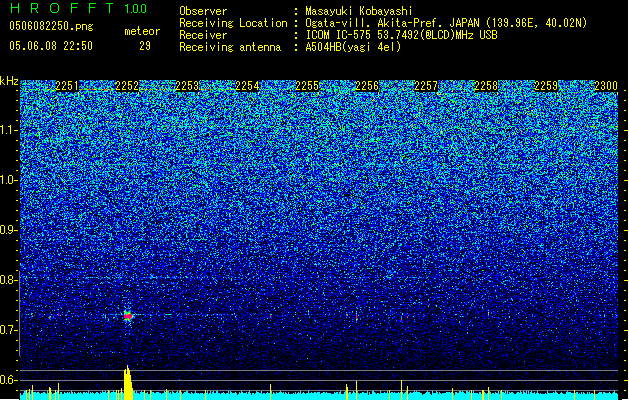Viewport: 629px width, 400px height.
Task: Click the bright red meteor echo near 2252
Action: click(128, 317)
